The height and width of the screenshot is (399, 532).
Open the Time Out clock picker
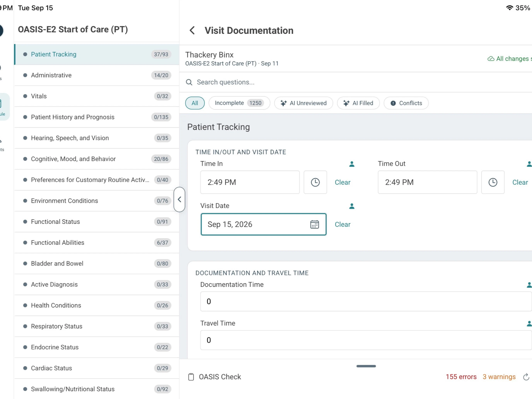(x=493, y=182)
